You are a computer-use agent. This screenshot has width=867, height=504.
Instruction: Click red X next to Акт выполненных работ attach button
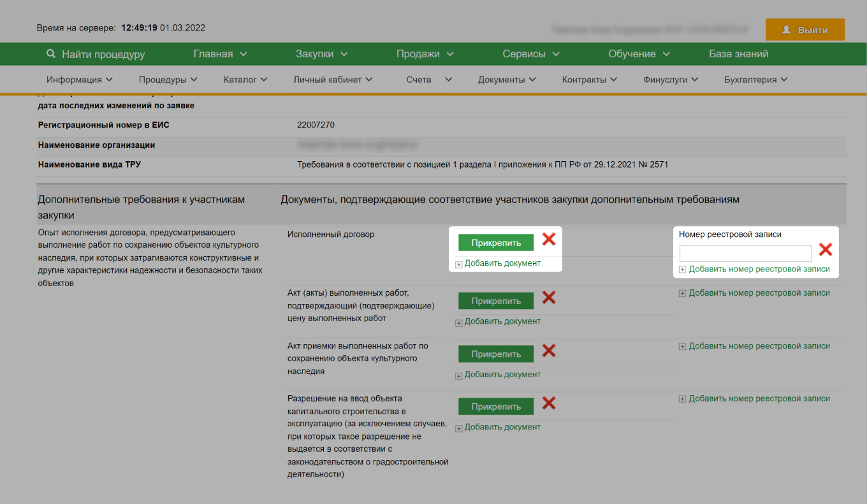coord(549,298)
